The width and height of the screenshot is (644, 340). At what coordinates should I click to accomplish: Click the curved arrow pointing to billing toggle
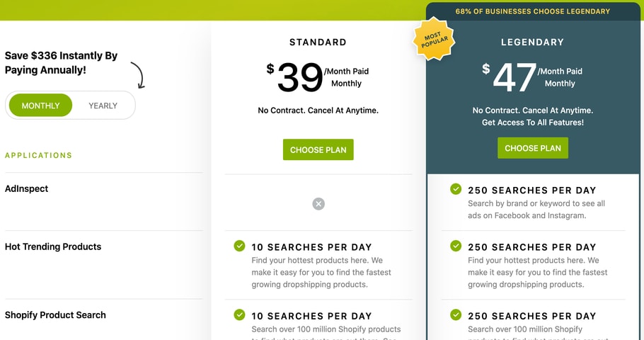tap(137, 74)
